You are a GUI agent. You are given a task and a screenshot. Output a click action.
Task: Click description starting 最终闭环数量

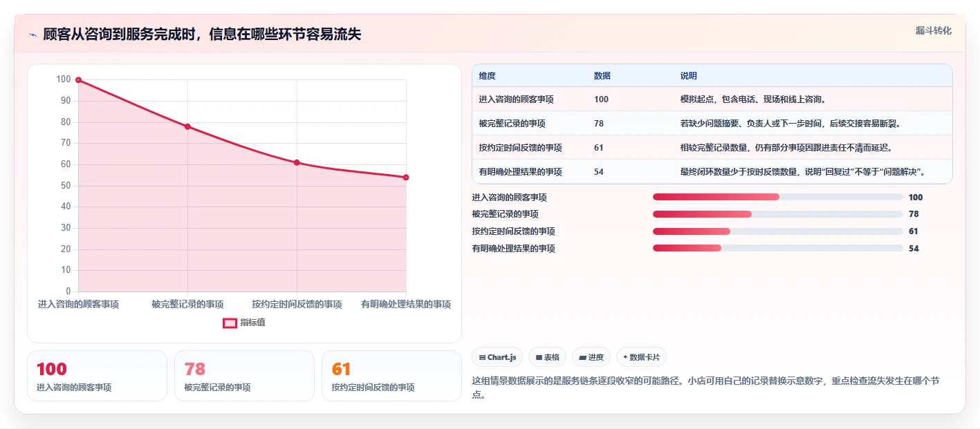pos(804,172)
